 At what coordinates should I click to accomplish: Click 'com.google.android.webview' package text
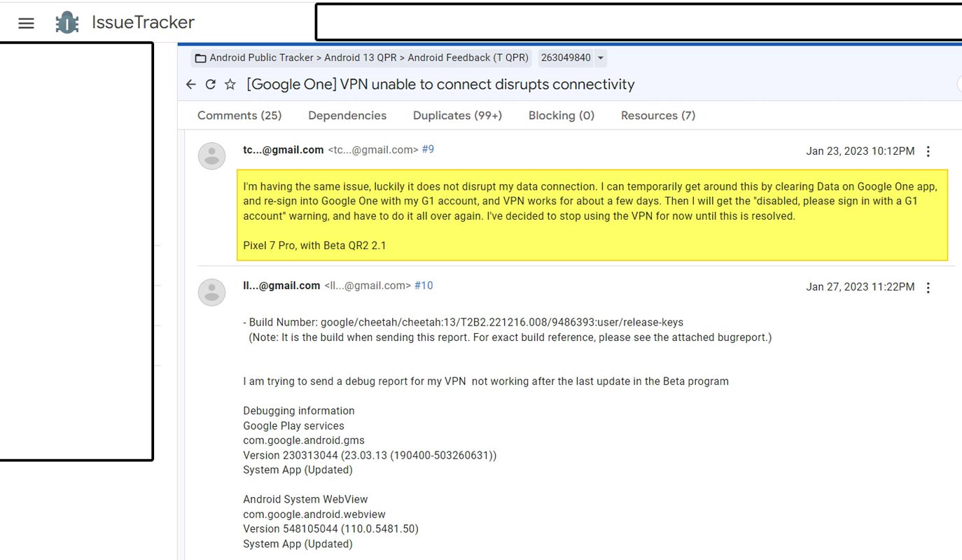(x=314, y=514)
